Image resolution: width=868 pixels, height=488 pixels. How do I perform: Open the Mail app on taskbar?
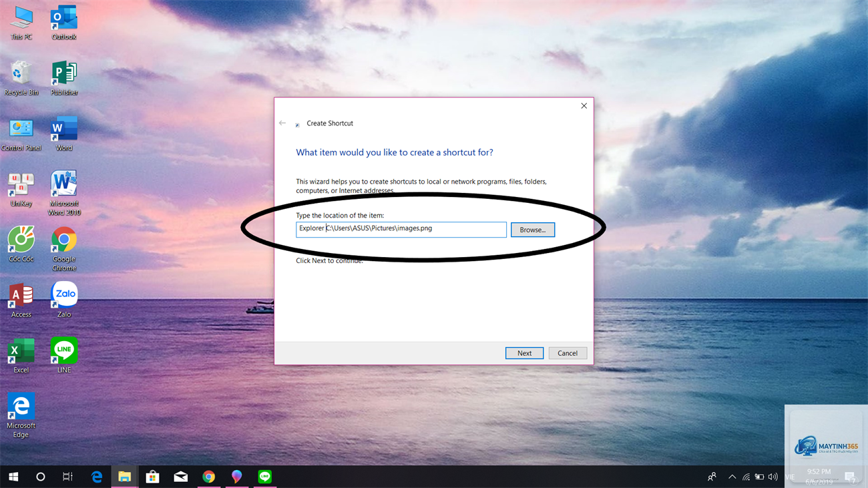click(x=181, y=477)
